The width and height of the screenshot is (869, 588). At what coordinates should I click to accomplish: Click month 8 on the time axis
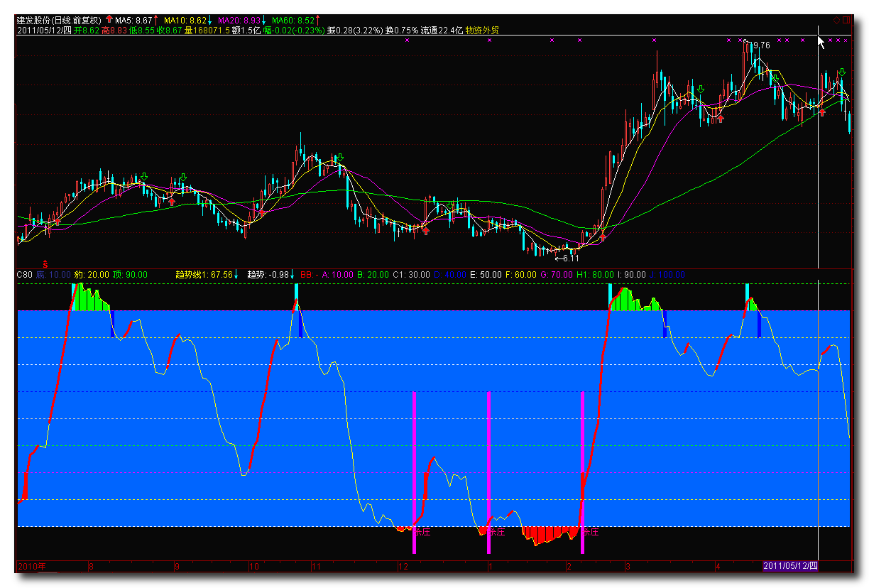[91, 567]
